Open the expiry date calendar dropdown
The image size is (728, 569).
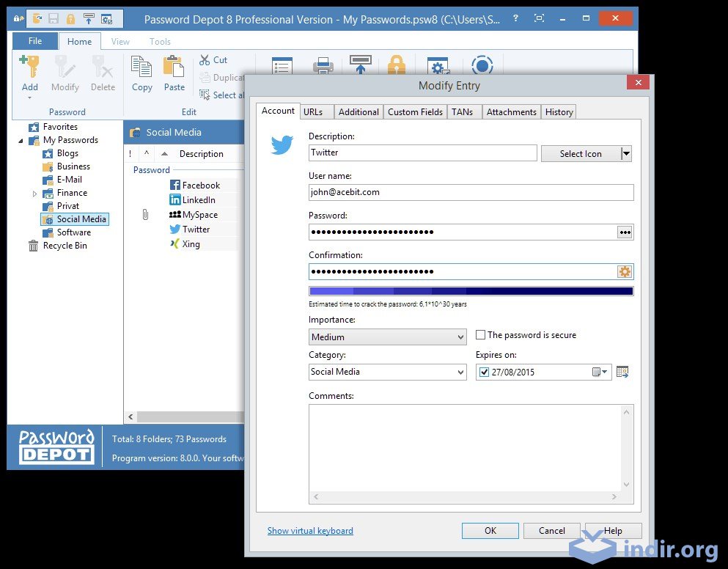(x=600, y=372)
